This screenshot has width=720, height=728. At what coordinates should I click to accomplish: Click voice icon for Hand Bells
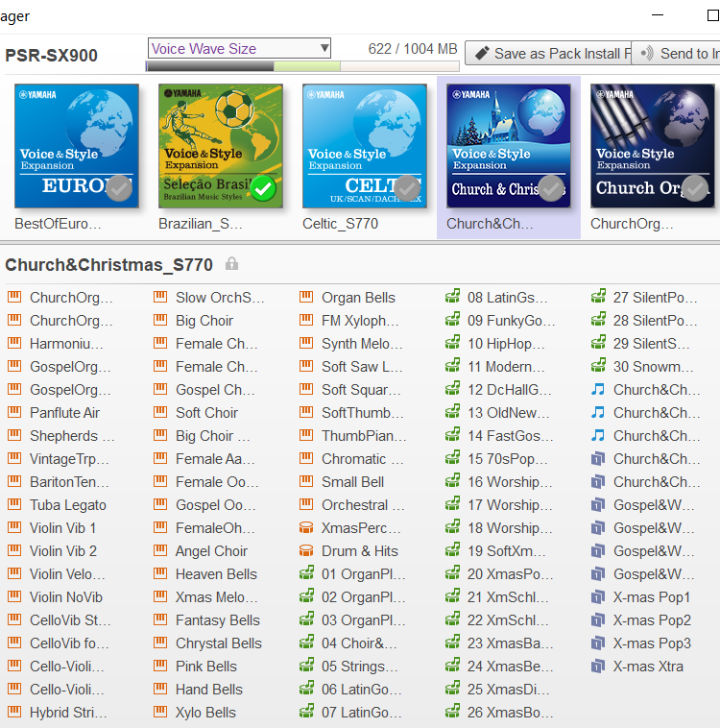tap(160, 689)
